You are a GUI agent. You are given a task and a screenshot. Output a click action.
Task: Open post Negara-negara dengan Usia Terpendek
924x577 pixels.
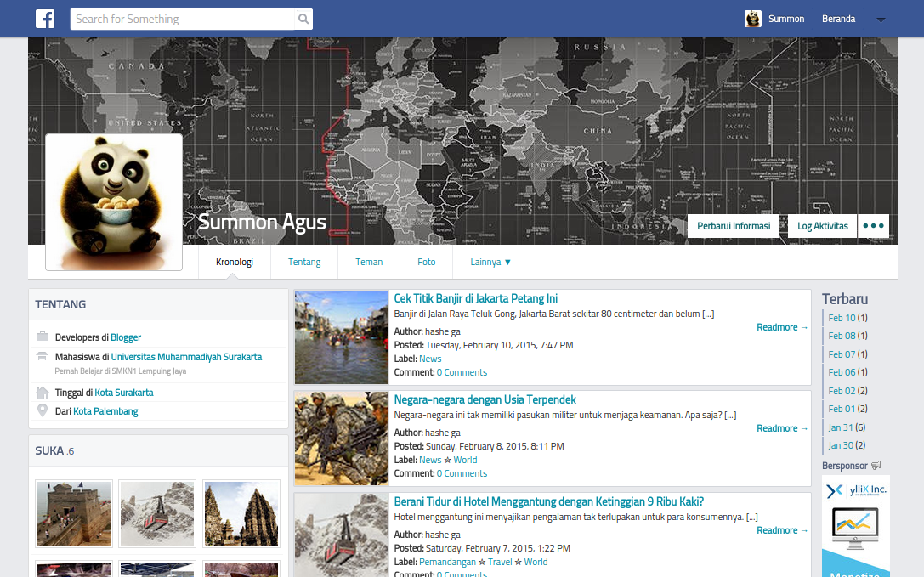tap(485, 399)
